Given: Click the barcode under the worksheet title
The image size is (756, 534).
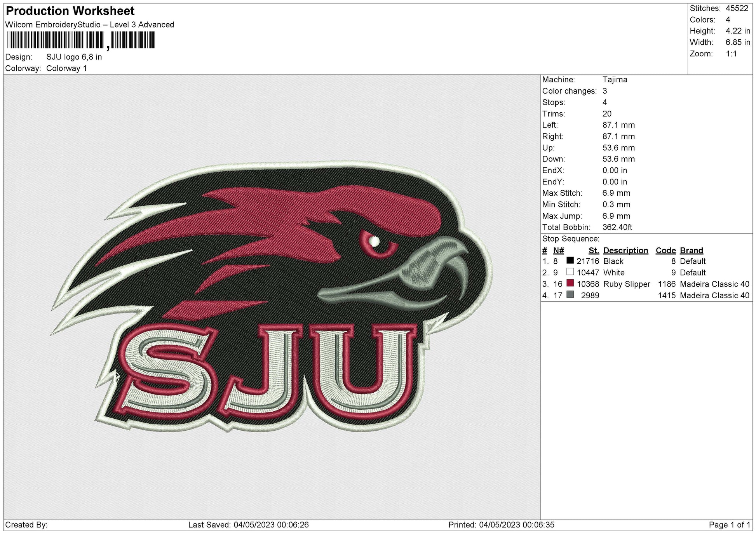Looking at the screenshot, I should coord(81,40).
